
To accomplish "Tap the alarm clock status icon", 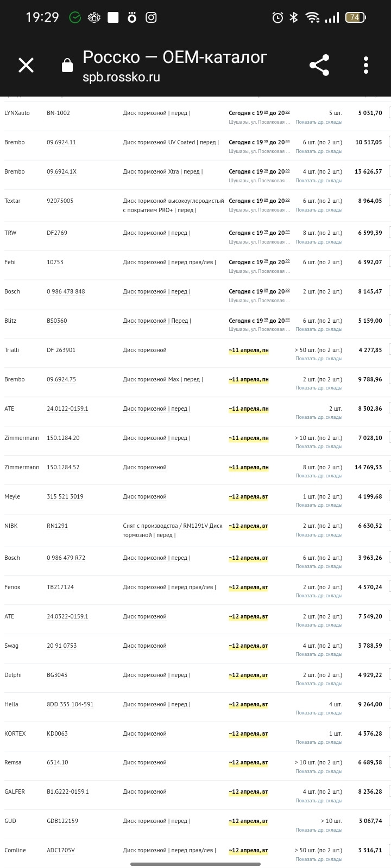I will [x=278, y=17].
